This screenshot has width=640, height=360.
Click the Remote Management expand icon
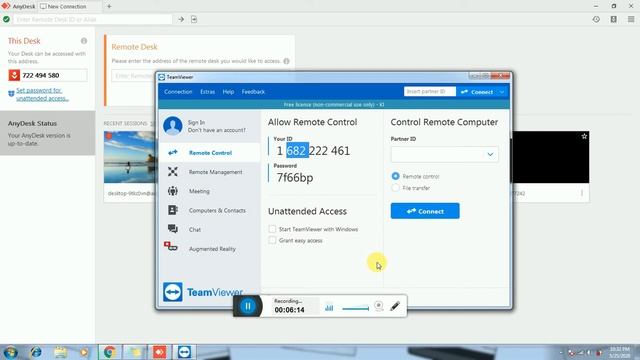(173, 172)
